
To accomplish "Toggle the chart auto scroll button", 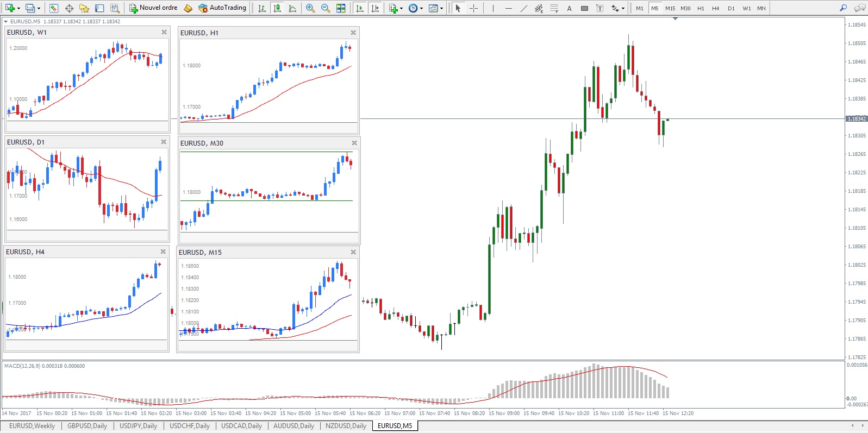I will (x=360, y=8).
